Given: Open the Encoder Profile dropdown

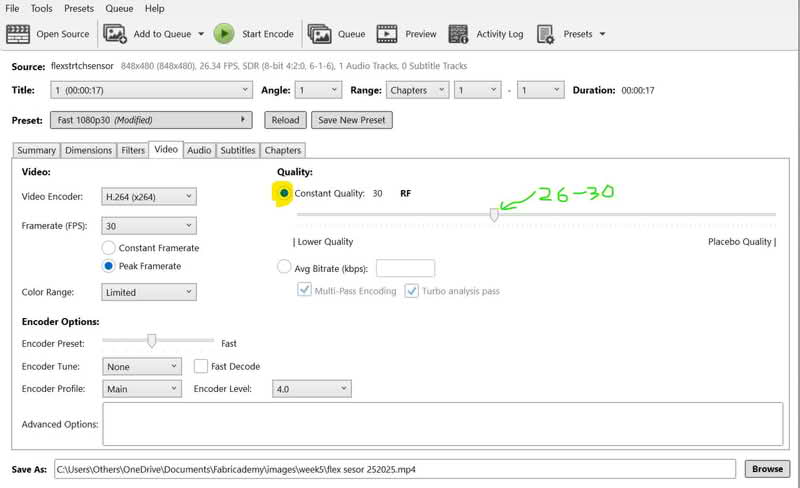Looking at the screenshot, I should point(141,389).
